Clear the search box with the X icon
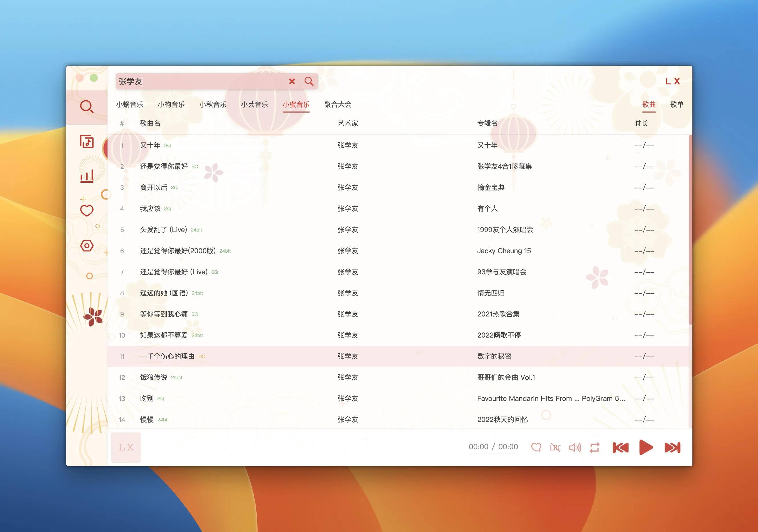Image resolution: width=758 pixels, height=532 pixels. 292,81
